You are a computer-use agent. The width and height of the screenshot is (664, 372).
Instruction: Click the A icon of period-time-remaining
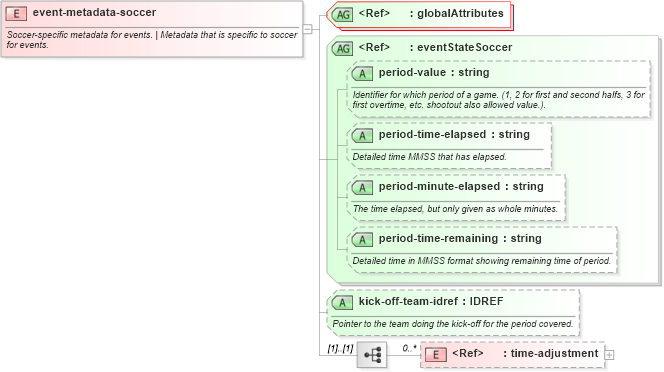click(362, 240)
